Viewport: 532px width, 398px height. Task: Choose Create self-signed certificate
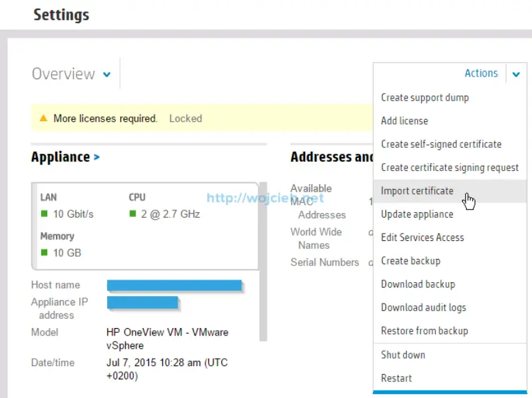440,144
